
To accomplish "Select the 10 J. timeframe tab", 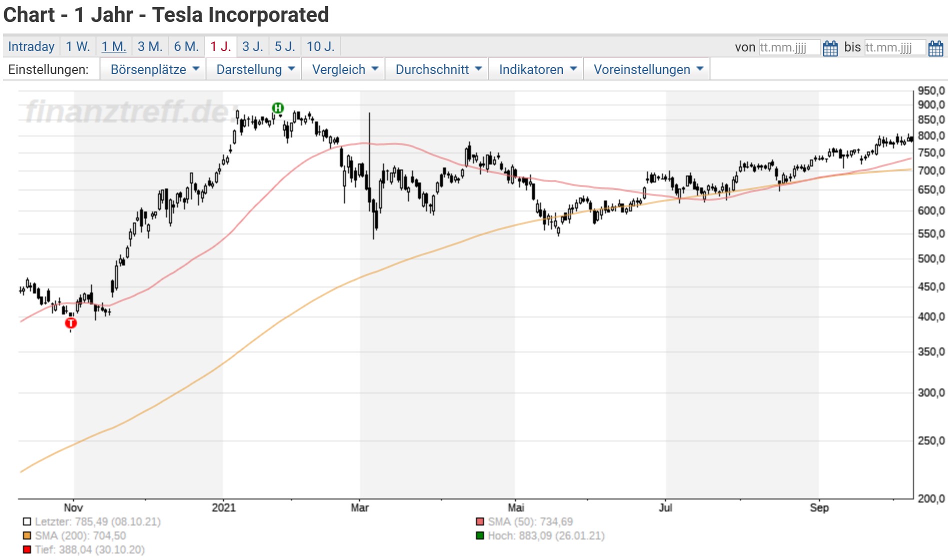I will [x=320, y=46].
